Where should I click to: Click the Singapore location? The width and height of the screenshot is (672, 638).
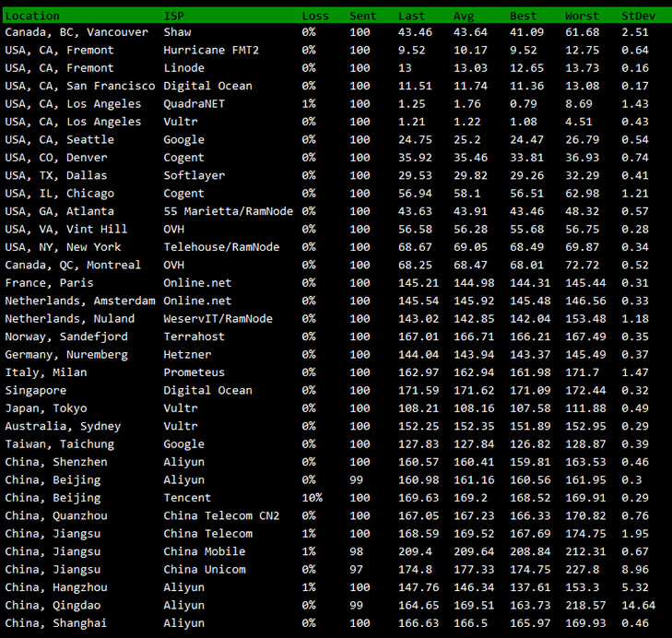click(36, 391)
